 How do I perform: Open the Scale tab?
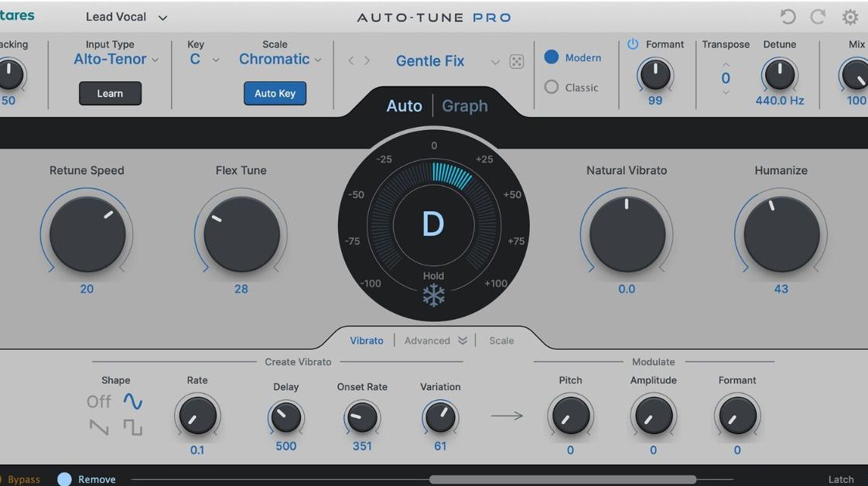coord(501,341)
